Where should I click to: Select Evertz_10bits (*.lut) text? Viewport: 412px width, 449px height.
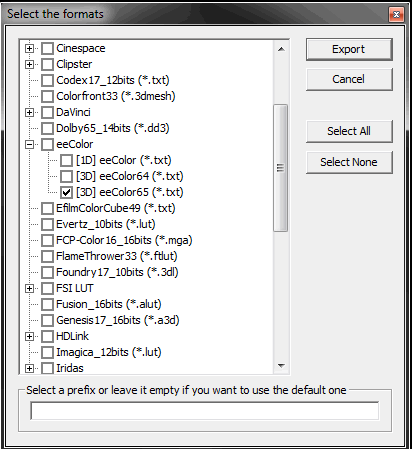tap(106, 224)
